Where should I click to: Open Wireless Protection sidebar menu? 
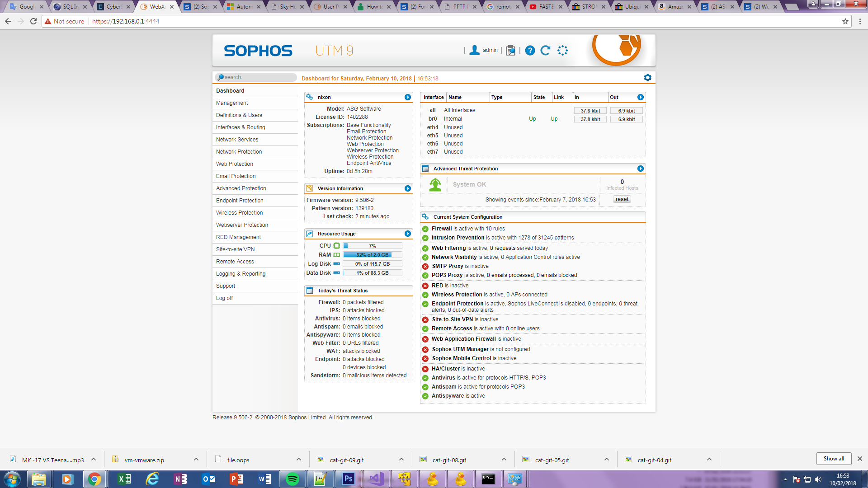pos(255,213)
